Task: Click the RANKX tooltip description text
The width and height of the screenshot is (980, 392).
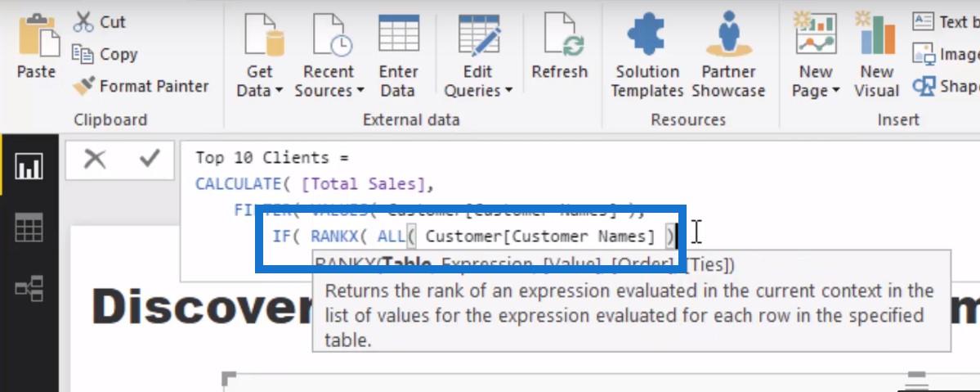Action: [x=629, y=316]
